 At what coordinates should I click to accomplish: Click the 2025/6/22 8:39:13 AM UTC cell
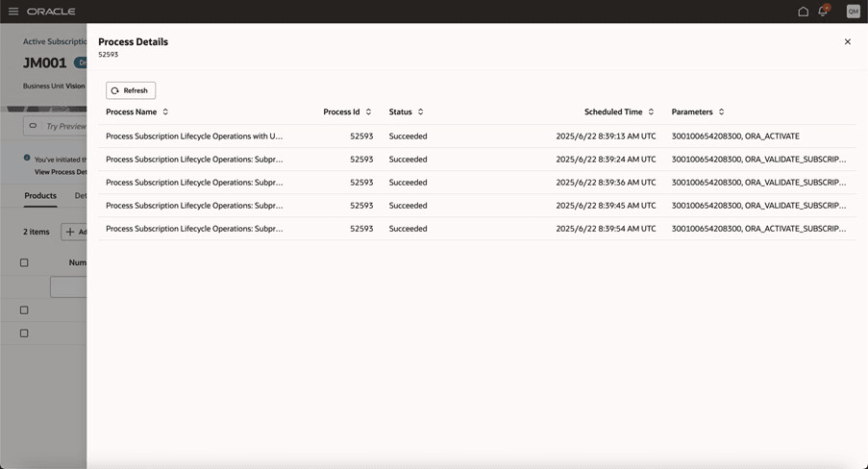tap(606, 136)
